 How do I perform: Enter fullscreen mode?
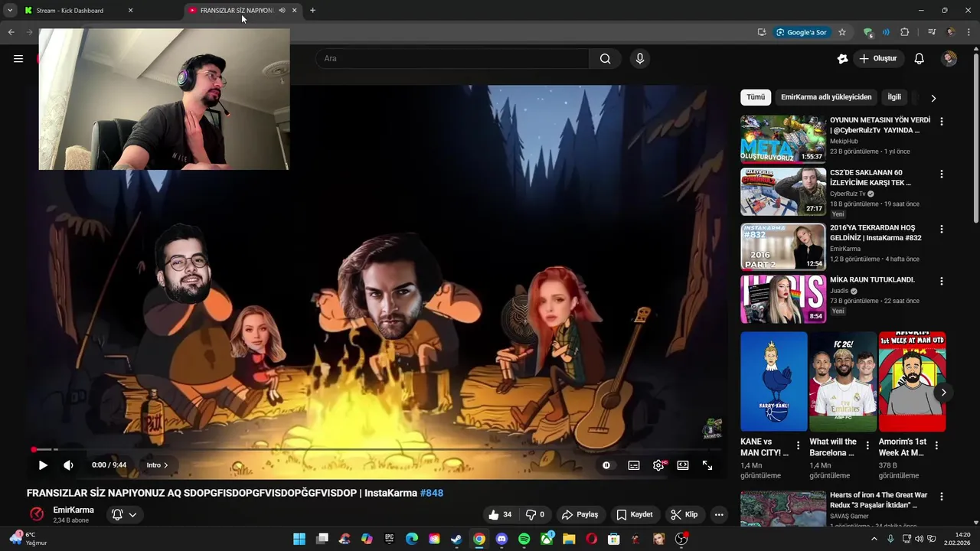[707, 465]
